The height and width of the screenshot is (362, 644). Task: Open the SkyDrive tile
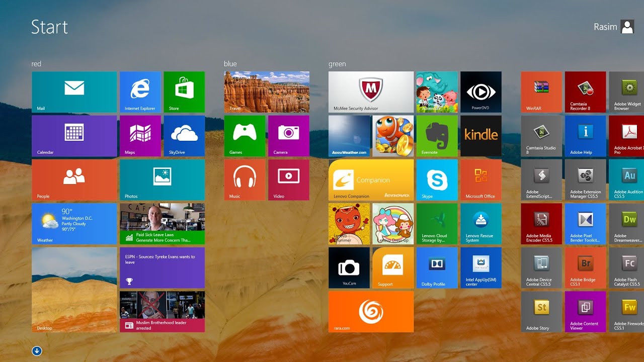(x=184, y=136)
